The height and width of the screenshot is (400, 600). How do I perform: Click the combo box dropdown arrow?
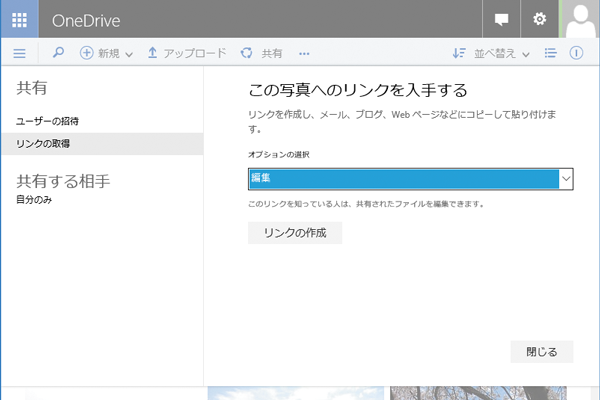point(566,179)
